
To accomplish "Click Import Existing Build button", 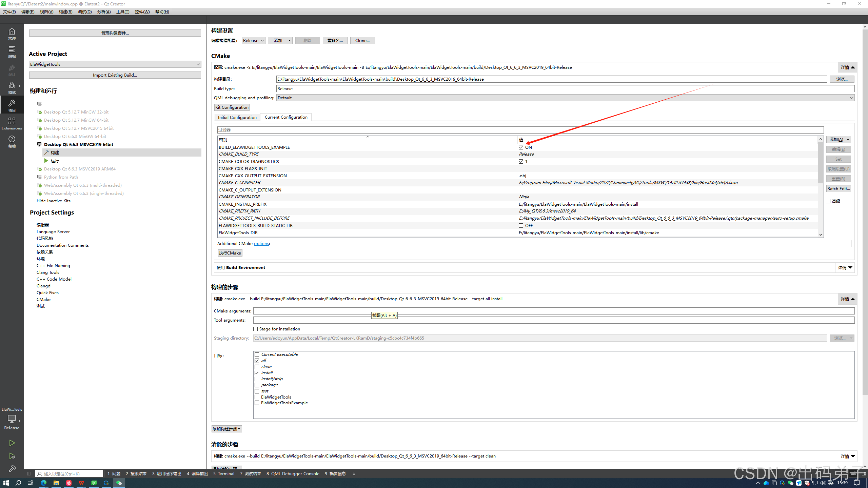I will click(x=115, y=75).
